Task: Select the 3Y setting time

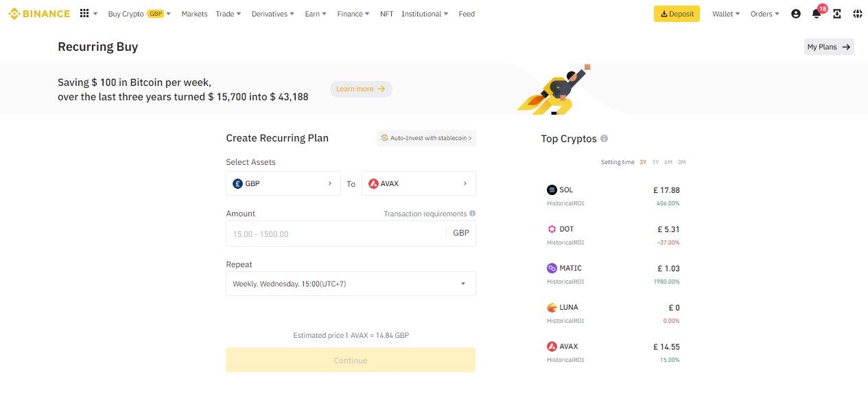Action: 643,162
